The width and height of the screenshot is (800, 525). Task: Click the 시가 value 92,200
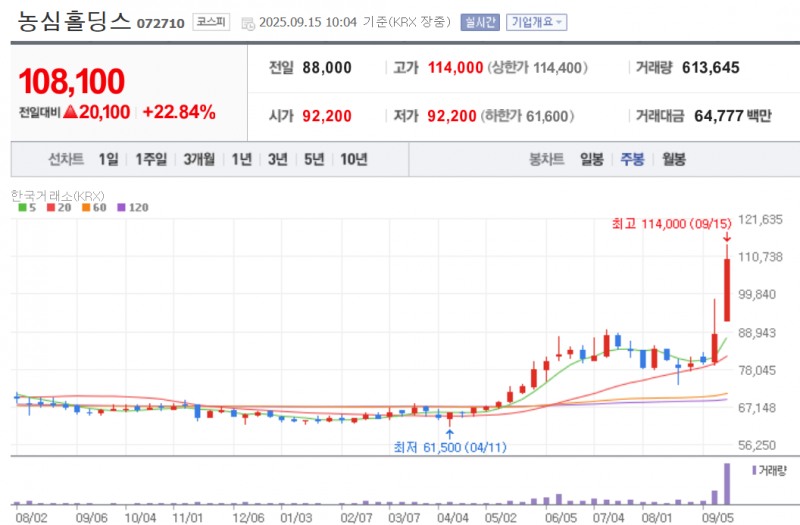[327, 116]
